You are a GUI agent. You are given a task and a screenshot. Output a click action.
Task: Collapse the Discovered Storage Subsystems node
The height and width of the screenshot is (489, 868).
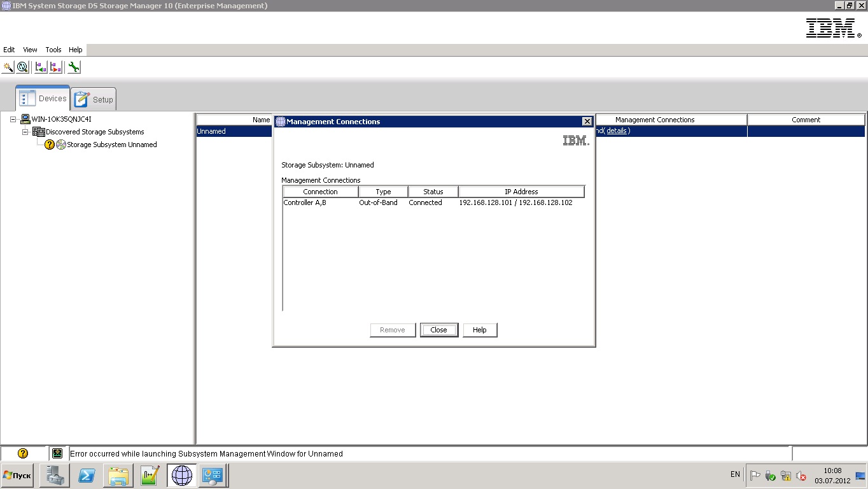point(26,132)
